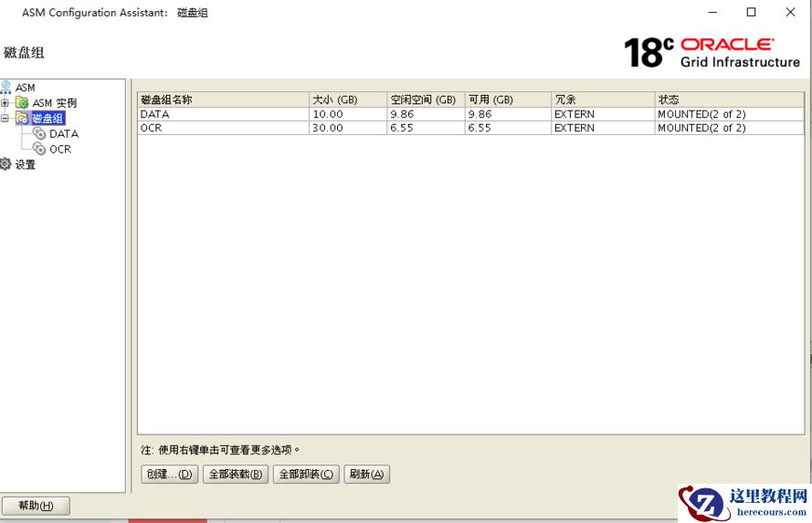This screenshot has width=812, height=523.
Task: Sort by the 大小 (GB) column header
Action: tap(348, 99)
